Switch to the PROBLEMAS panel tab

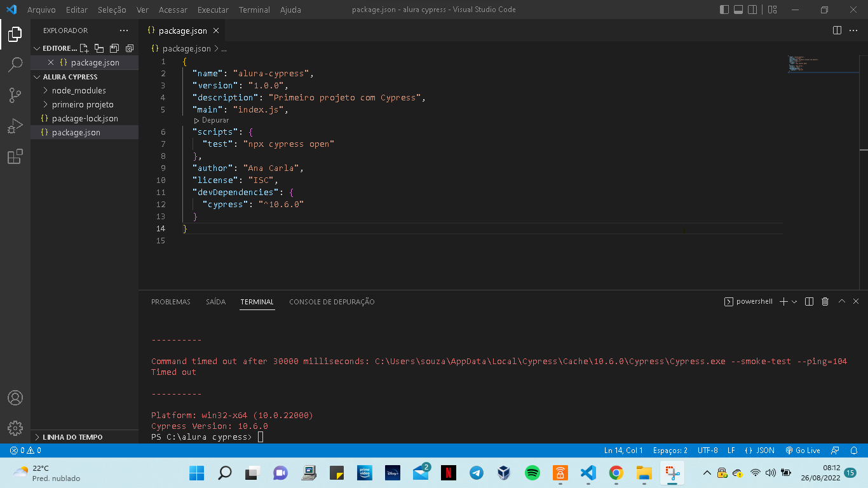(171, 302)
